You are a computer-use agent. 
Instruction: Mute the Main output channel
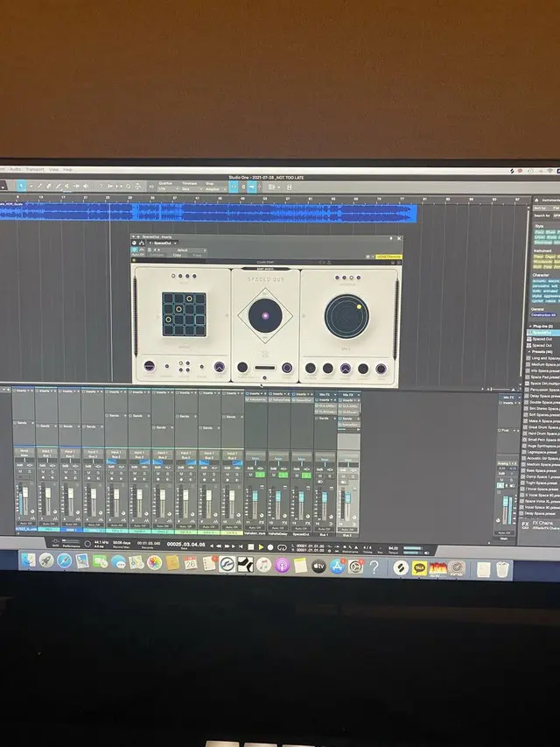coord(501,480)
